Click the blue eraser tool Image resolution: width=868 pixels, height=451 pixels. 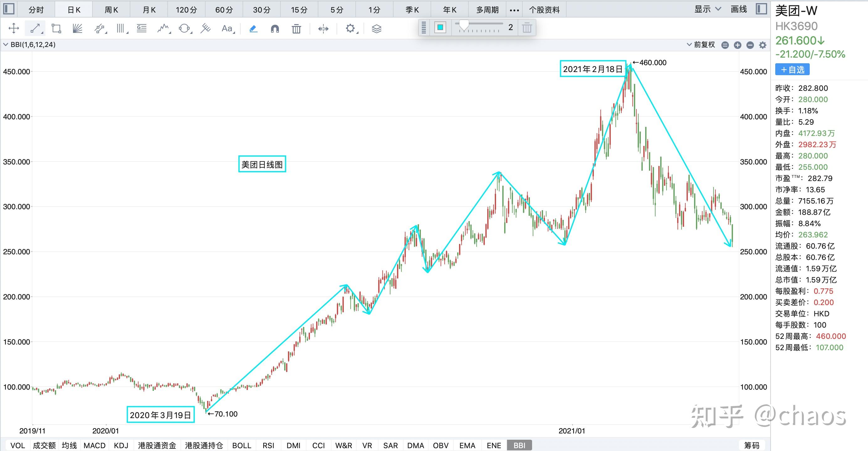pos(254,29)
